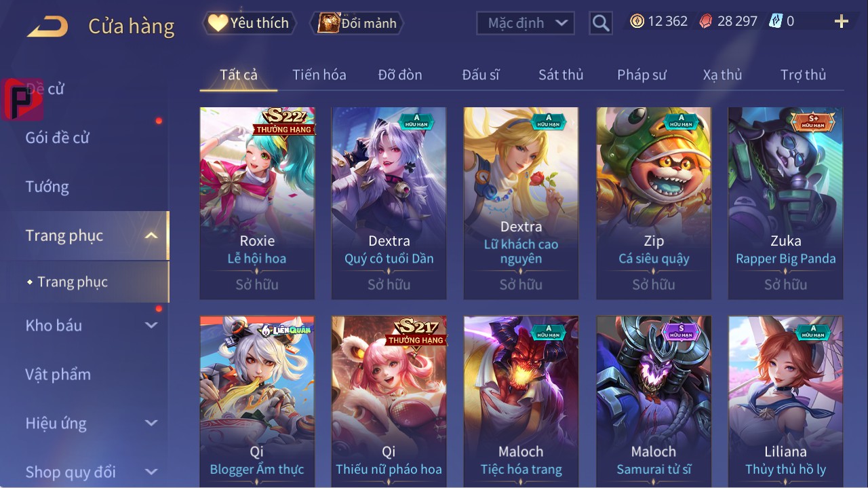Open search with the magnifier icon
868x488 pixels.
601,23
